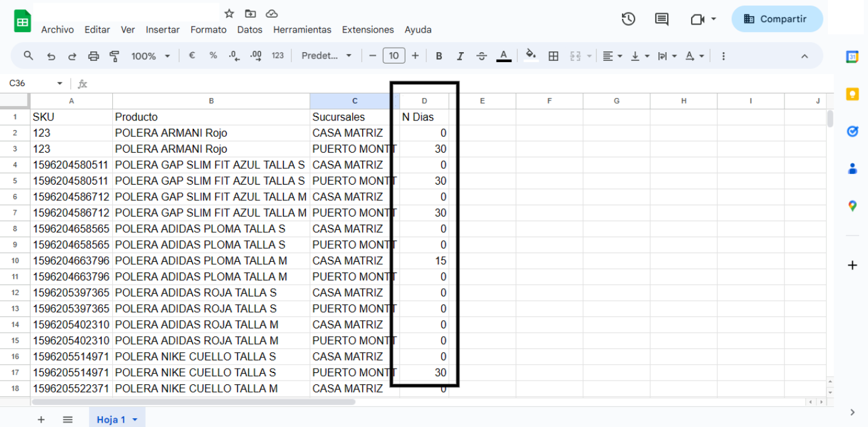
Task: Click the font size input field
Action: coord(394,56)
